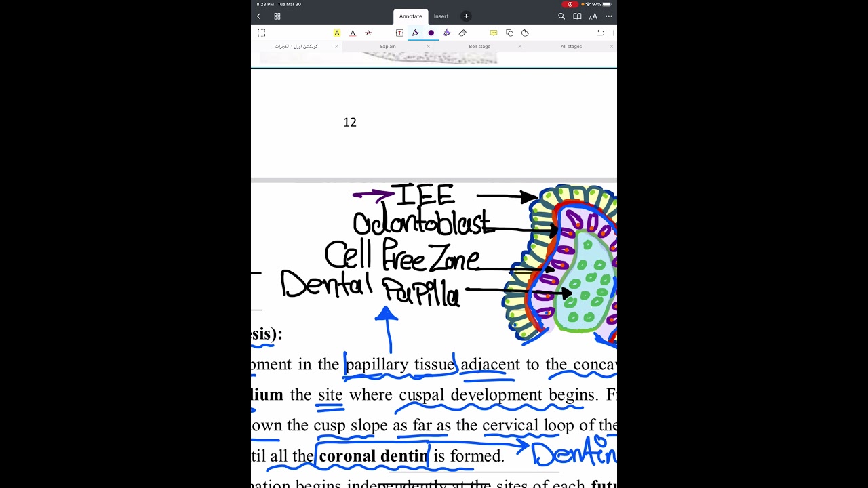Click the words 'papillary tissue'
Image resolution: width=868 pixels, height=488 pixels.
point(399,365)
